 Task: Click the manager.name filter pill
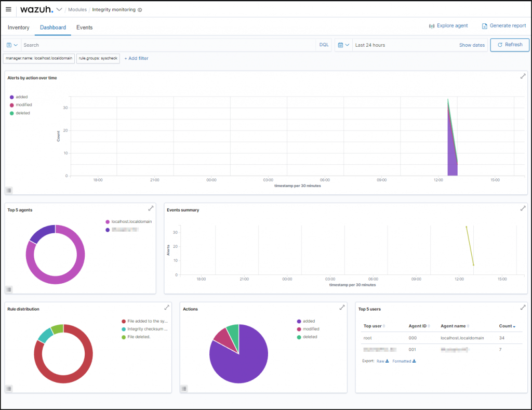(39, 58)
